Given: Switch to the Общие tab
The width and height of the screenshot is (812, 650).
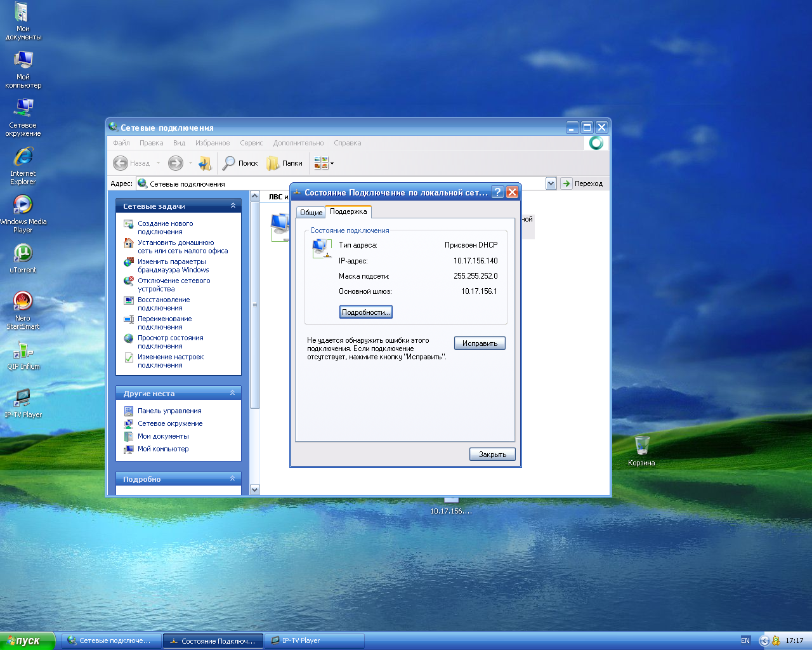Looking at the screenshot, I should 311,213.
